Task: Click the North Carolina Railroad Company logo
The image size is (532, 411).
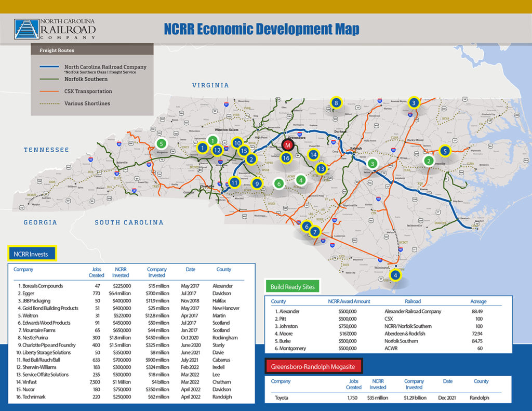Action: [55, 30]
